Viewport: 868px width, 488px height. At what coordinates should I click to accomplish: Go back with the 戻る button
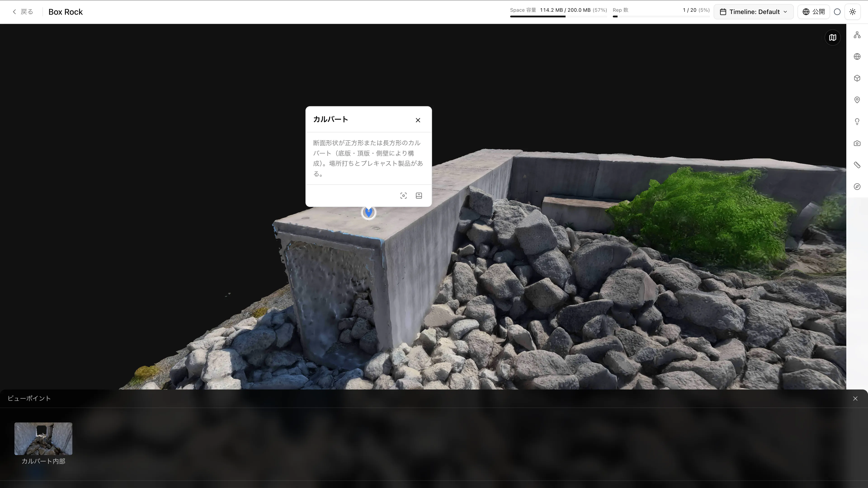[23, 12]
